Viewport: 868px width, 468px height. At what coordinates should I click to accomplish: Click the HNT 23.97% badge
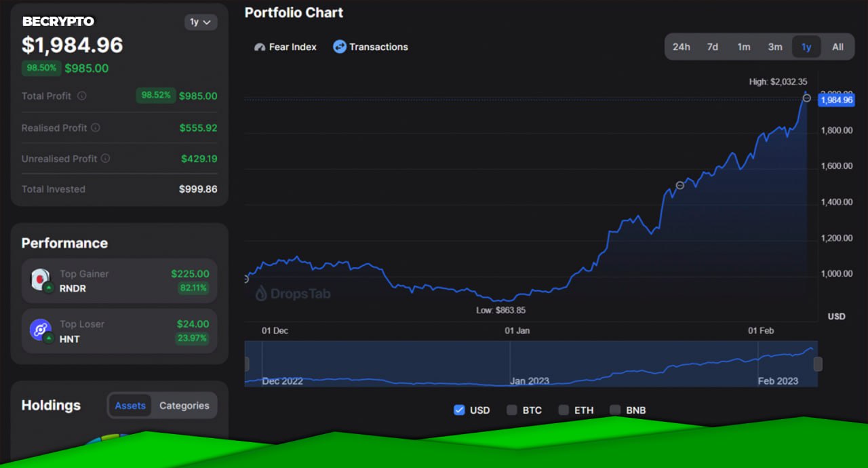point(193,338)
